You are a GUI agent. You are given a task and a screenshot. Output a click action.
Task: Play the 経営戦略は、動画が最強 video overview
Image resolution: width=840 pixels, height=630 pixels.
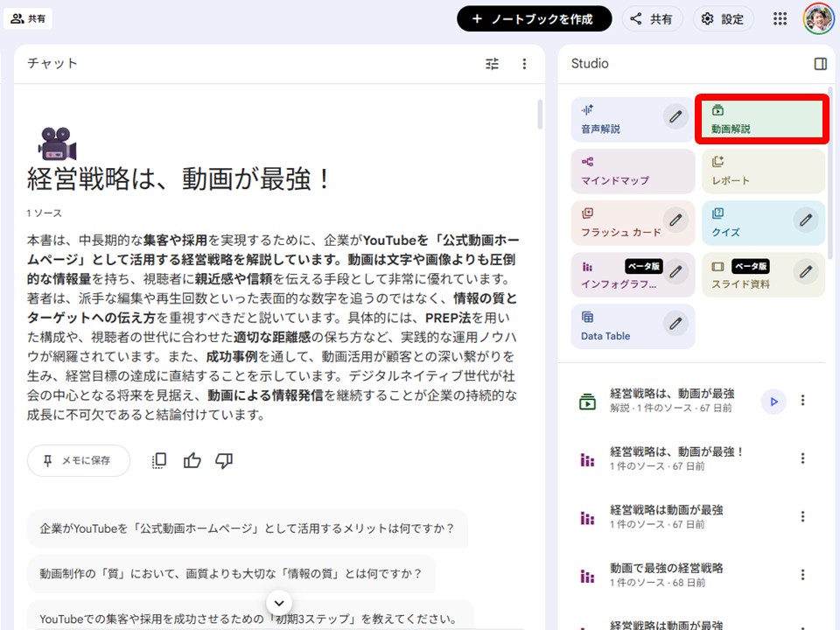click(x=773, y=402)
